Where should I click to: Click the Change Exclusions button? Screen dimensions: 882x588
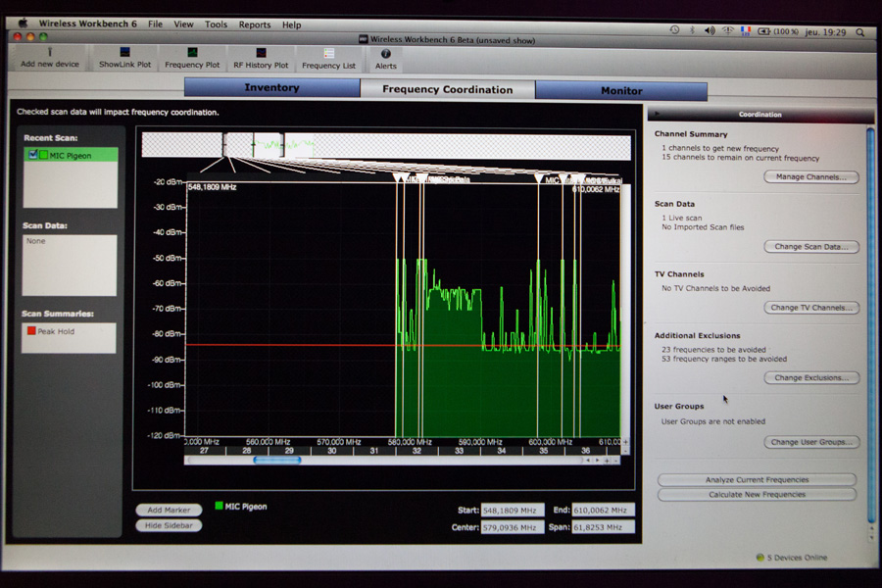(x=811, y=377)
